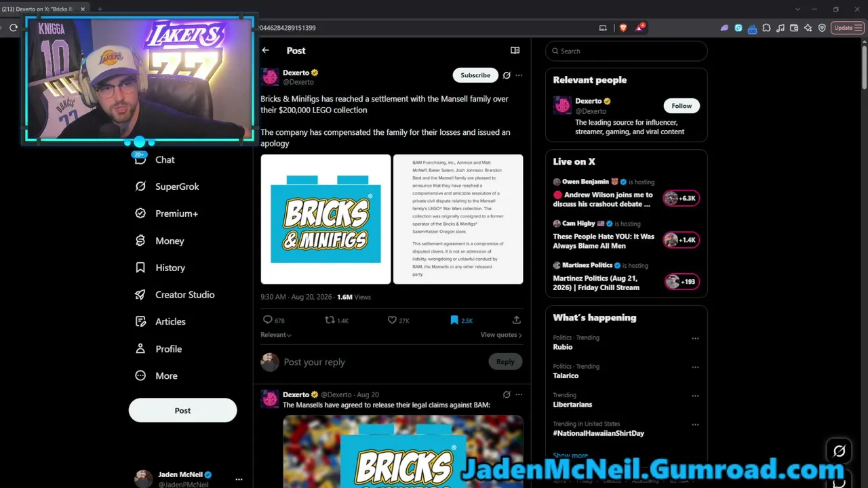Open the Brave Shields lion icon
The height and width of the screenshot is (488, 868).
tap(623, 28)
